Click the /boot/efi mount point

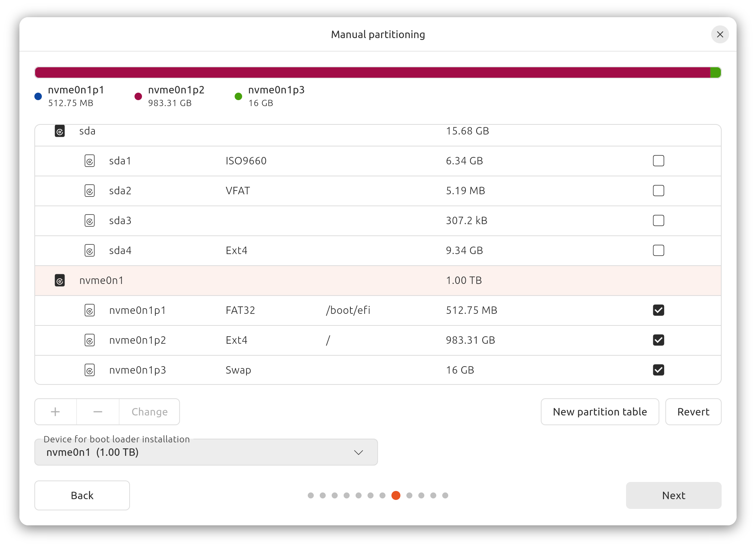[x=348, y=310]
